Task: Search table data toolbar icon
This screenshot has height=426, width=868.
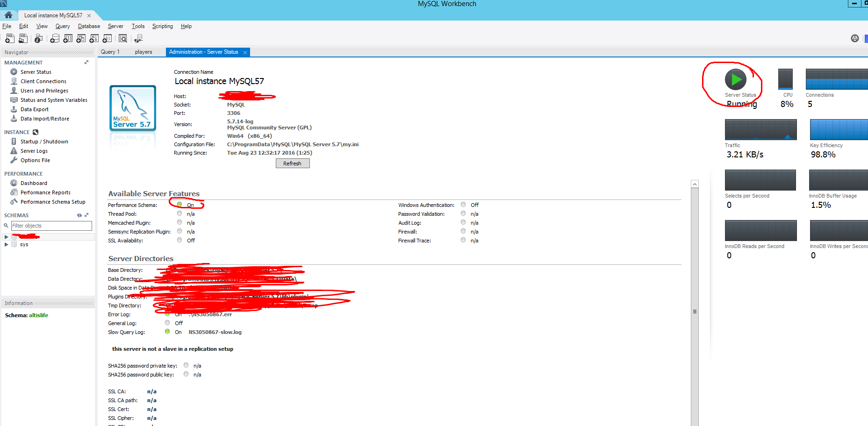Action: [123, 38]
